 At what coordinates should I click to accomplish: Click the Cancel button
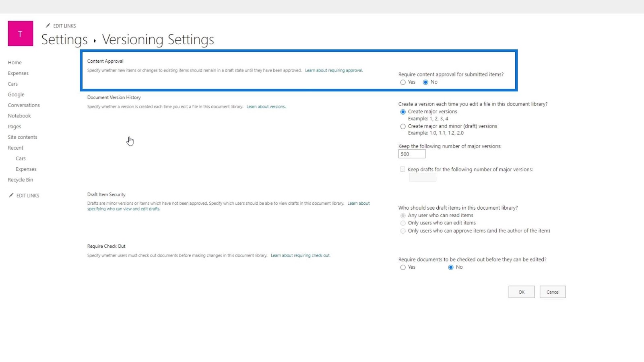coord(553,292)
